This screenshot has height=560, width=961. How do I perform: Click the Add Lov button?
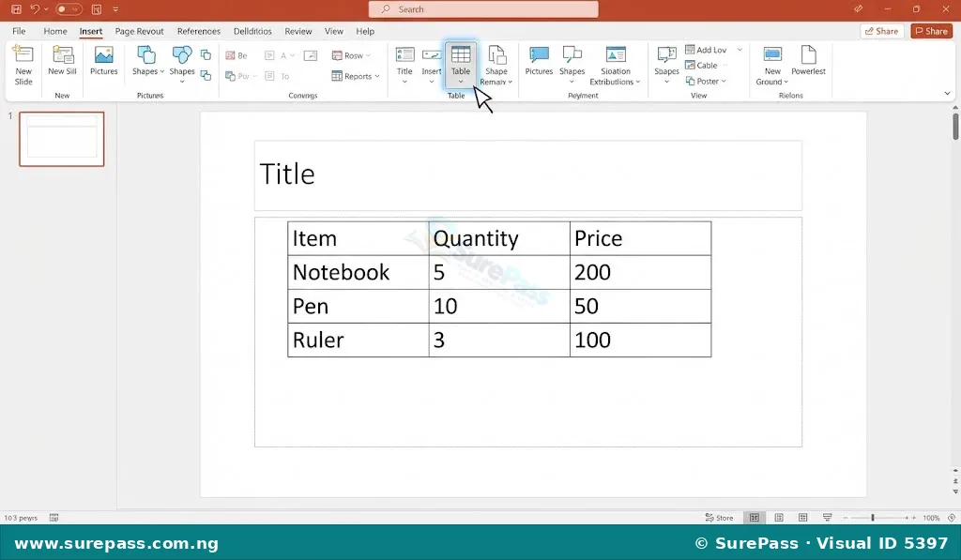pos(706,50)
